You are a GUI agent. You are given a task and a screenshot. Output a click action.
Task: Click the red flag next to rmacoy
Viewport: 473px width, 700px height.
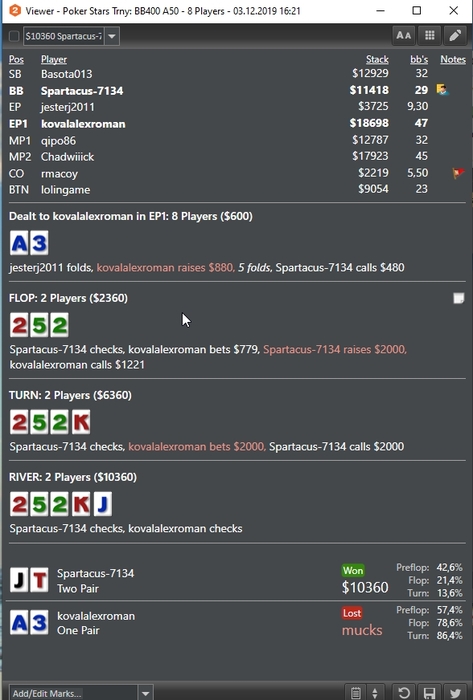click(x=458, y=173)
